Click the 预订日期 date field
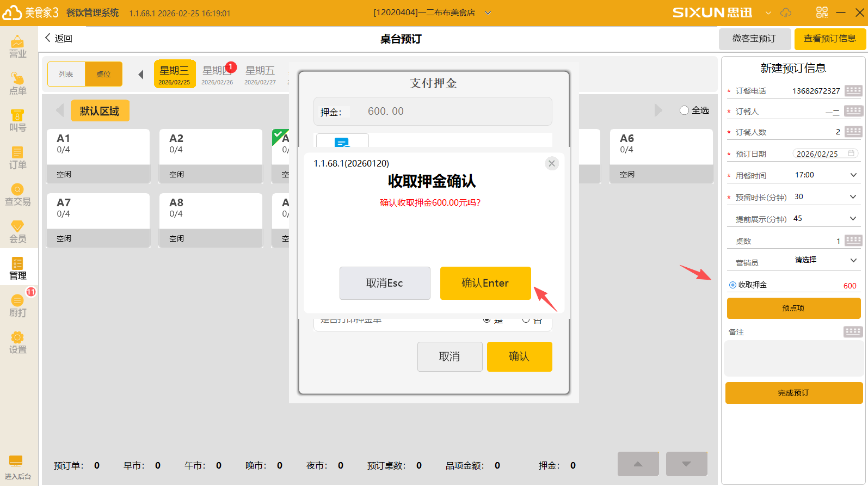 point(824,154)
